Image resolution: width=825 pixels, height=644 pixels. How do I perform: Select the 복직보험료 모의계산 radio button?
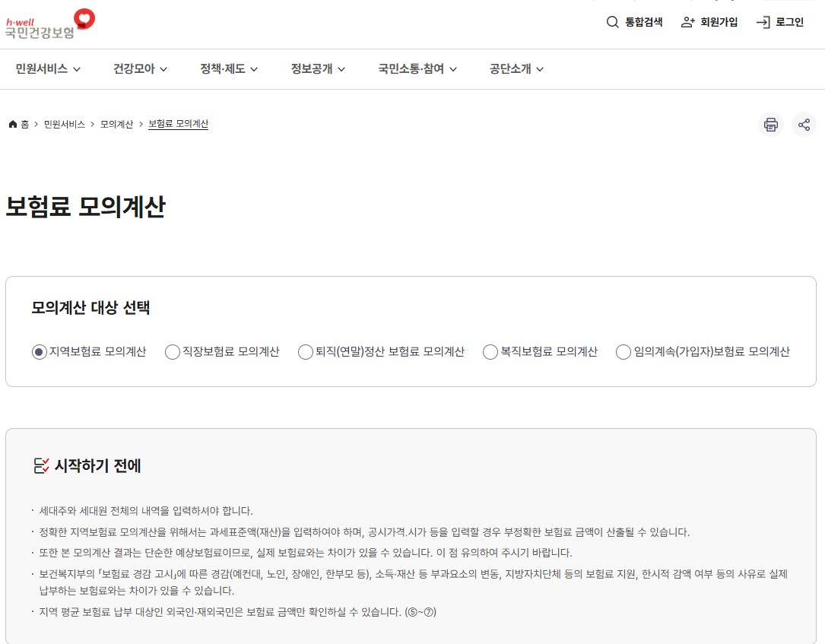pos(490,351)
